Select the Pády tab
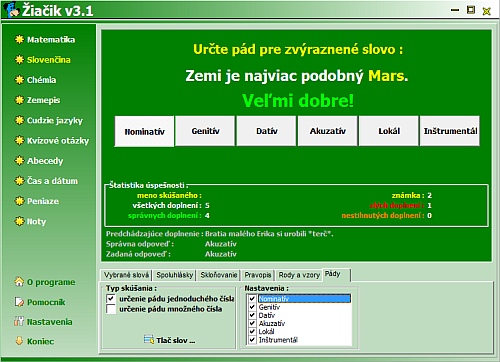The width and height of the screenshot is (500, 362). [x=336, y=274]
